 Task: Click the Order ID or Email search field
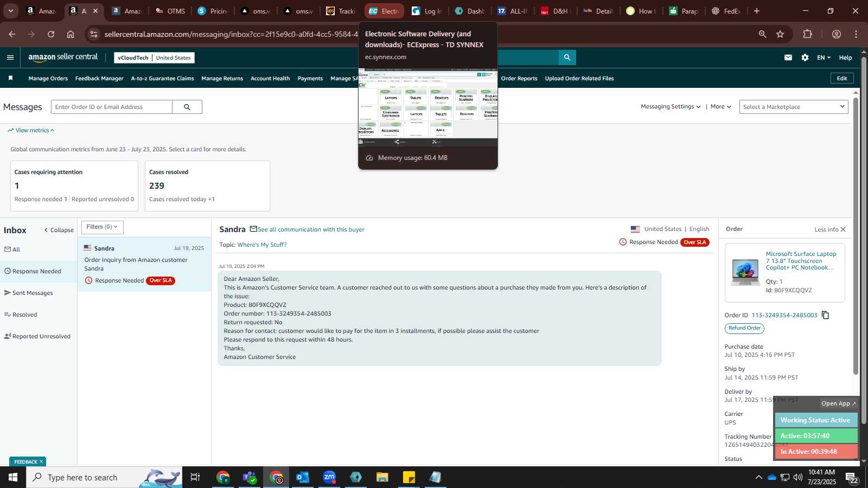[112, 107]
